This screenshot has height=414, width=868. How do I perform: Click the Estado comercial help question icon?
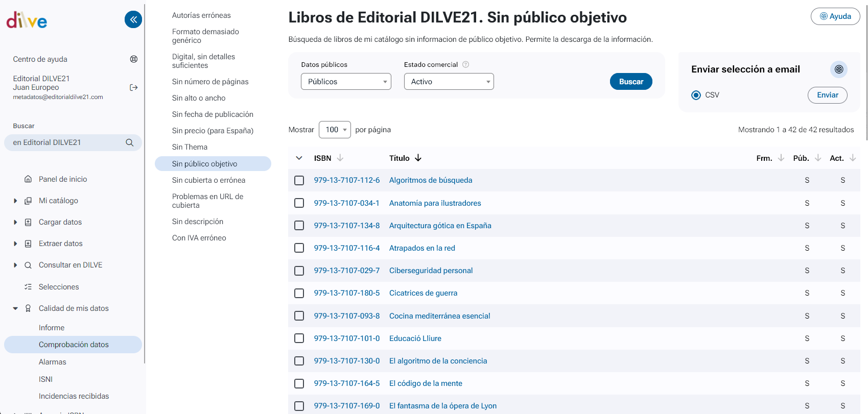[x=465, y=65]
